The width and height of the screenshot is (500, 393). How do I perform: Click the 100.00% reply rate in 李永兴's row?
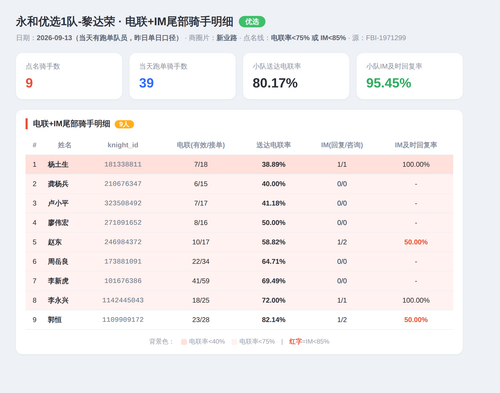416,300
